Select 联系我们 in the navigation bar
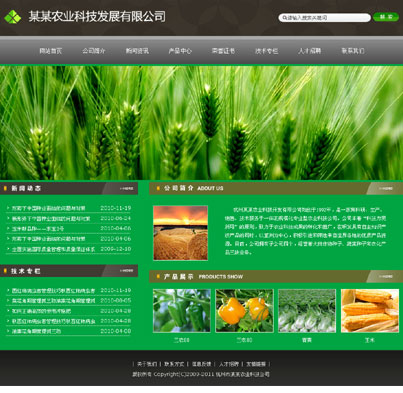The height and width of the screenshot is (393, 403). click(x=353, y=51)
